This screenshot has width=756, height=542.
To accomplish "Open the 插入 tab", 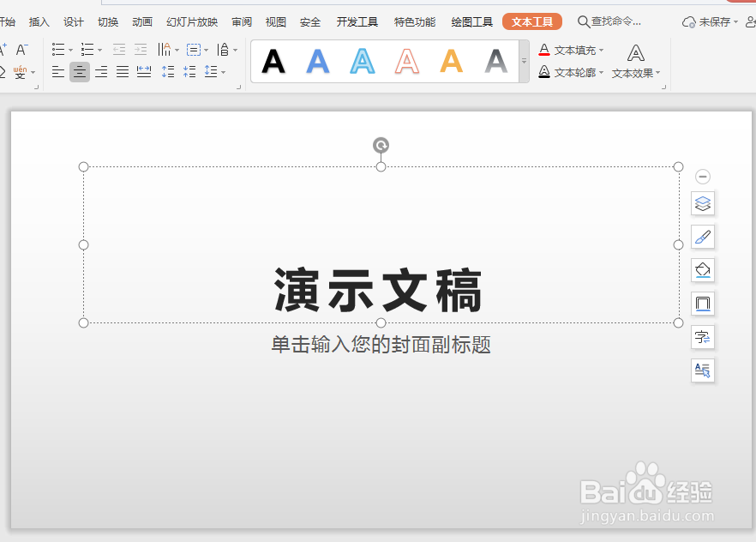I will click(x=39, y=22).
